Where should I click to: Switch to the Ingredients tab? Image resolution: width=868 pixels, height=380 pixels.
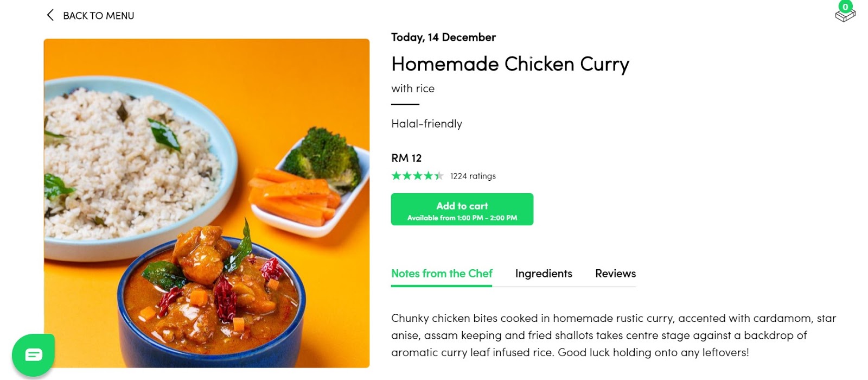(544, 274)
